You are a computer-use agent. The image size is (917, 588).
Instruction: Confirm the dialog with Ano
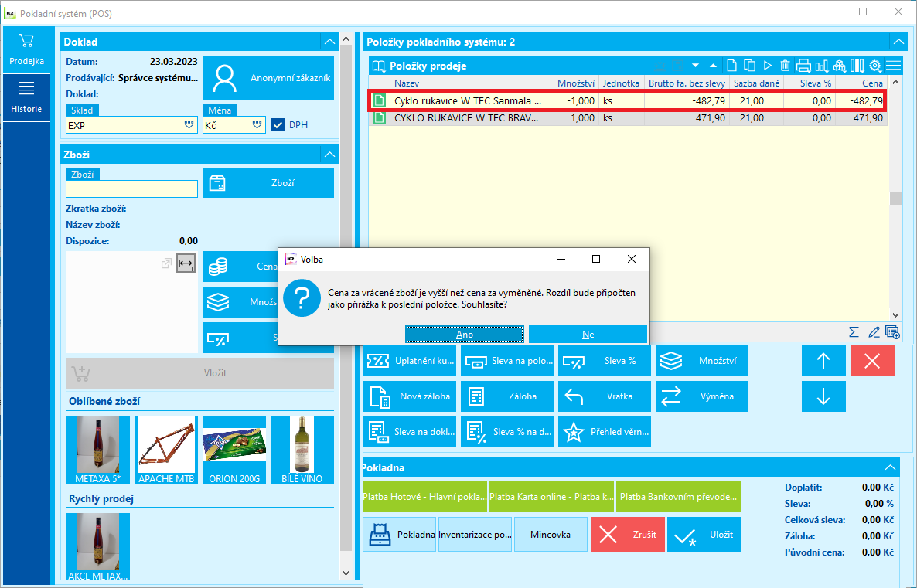pos(465,335)
